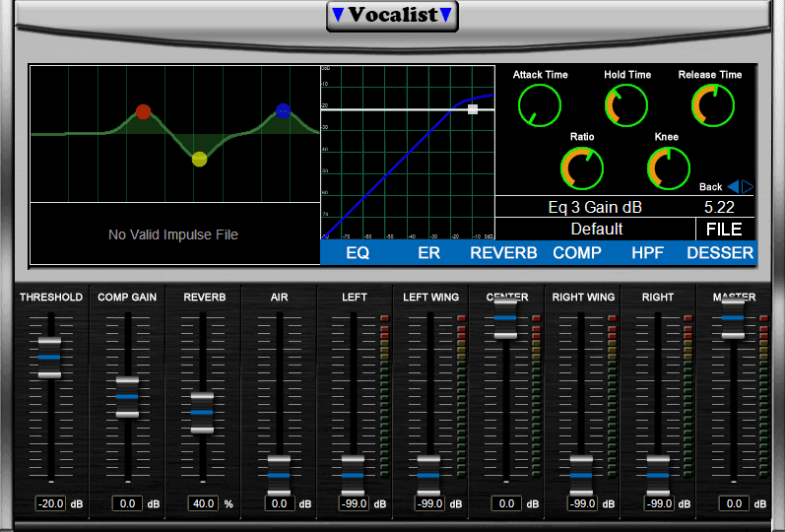
Task: Select the yellow EQ band node
Action: tap(199, 159)
